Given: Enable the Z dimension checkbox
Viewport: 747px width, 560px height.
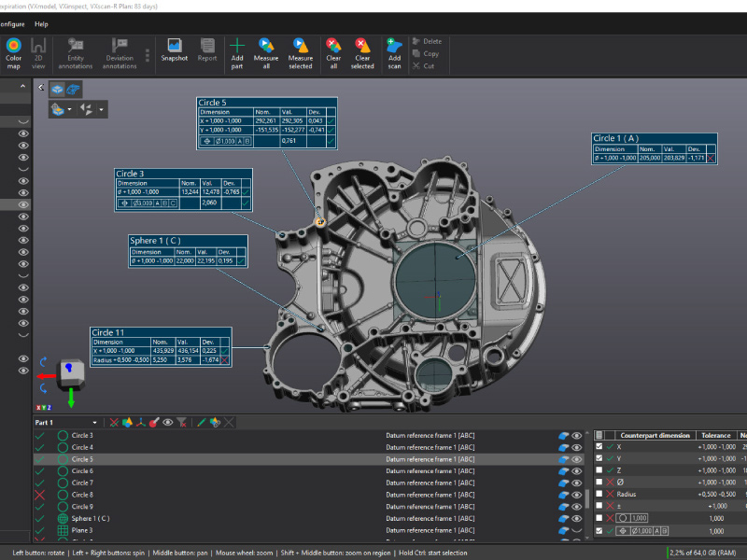Looking at the screenshot, I should click(599, 470).
